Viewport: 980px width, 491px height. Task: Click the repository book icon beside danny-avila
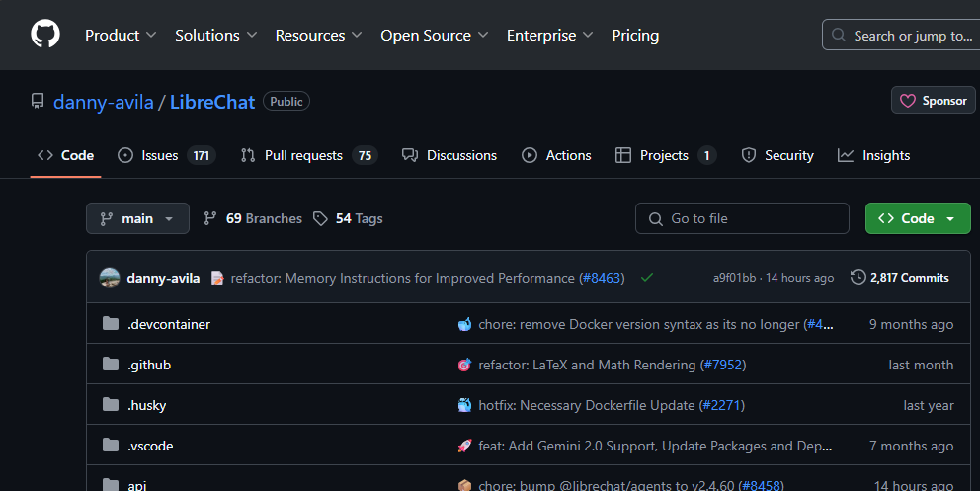click(38, 101)
